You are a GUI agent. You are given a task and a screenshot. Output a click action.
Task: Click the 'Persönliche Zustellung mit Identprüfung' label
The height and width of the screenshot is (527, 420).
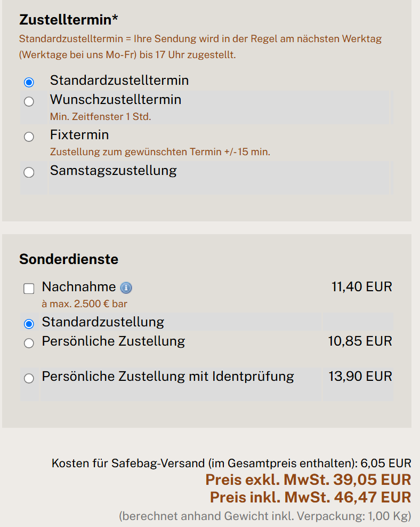coord(167,377)
